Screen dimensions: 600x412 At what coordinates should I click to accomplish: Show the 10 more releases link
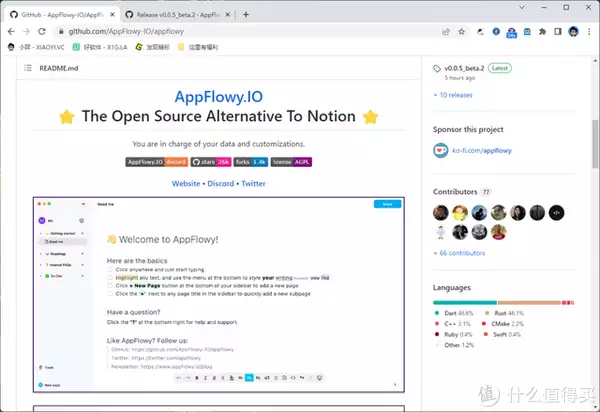coord(453,95)
